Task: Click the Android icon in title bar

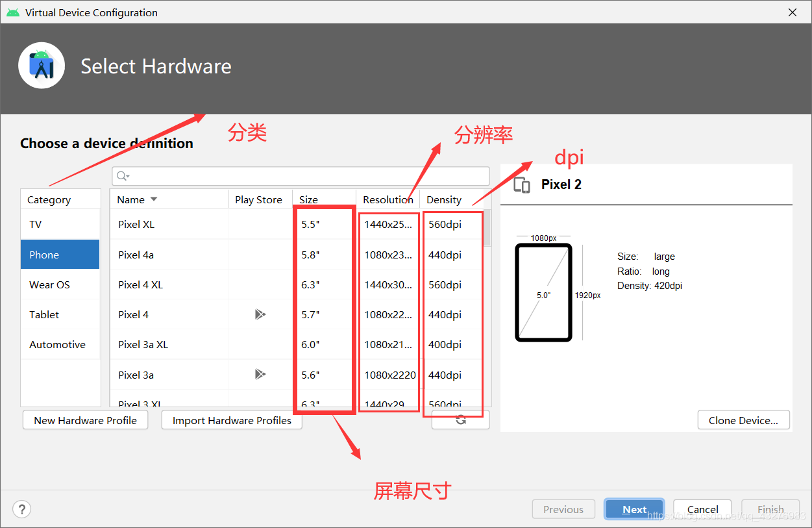Action: click(13, 12)
